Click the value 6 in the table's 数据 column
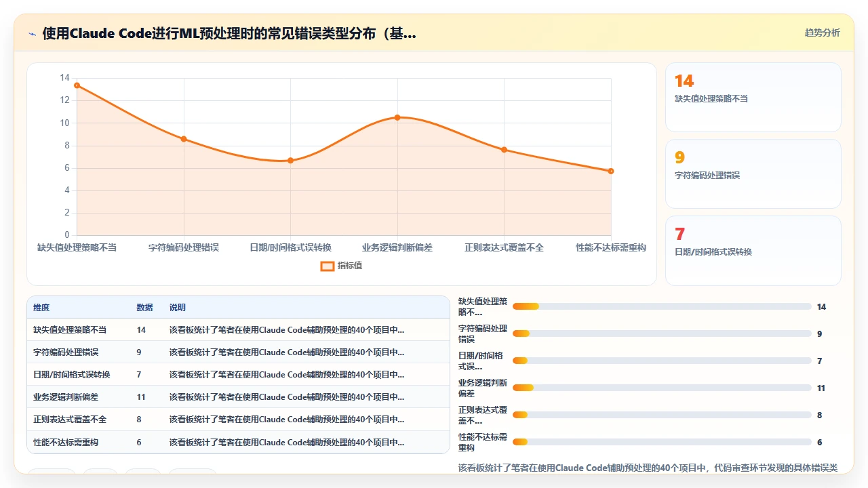 [139, 443]
